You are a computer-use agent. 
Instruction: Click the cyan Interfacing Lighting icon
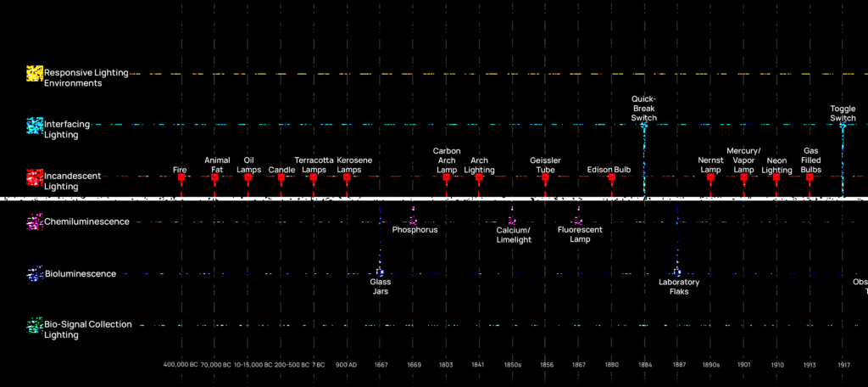point(35,126)
